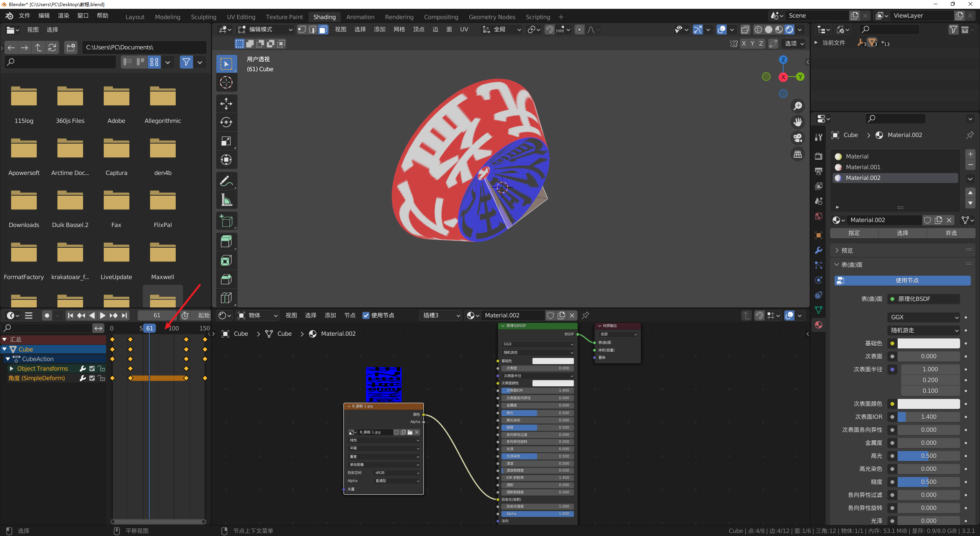Image resolution: width=980 pixels, height=536 pixels.
Task: Toggle viewport overlays display button
Action: (721, 29)
